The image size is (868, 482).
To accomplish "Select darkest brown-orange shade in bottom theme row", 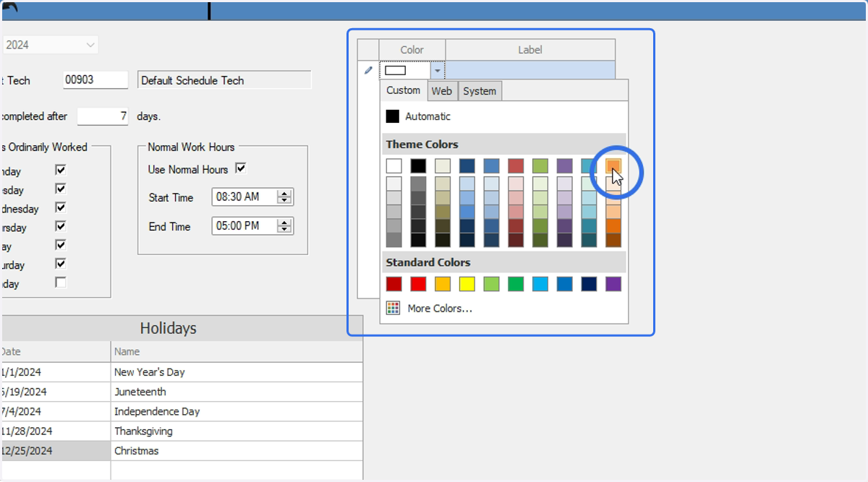I will click(x=613, y=240).
